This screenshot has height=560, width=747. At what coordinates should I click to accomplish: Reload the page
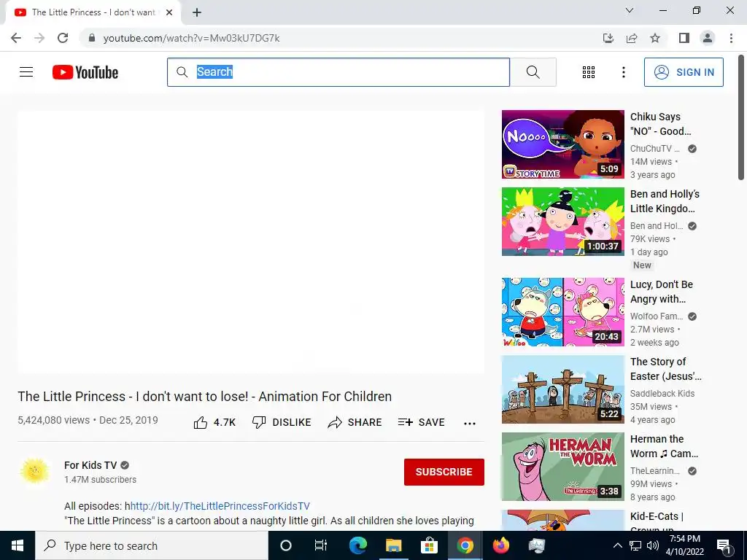(x=63, y=38)
